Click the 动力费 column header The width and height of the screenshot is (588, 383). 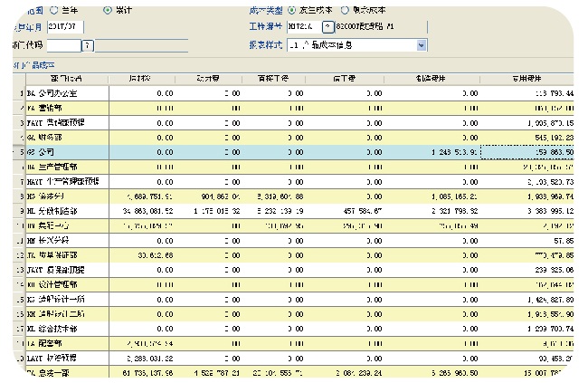point(208,79)
